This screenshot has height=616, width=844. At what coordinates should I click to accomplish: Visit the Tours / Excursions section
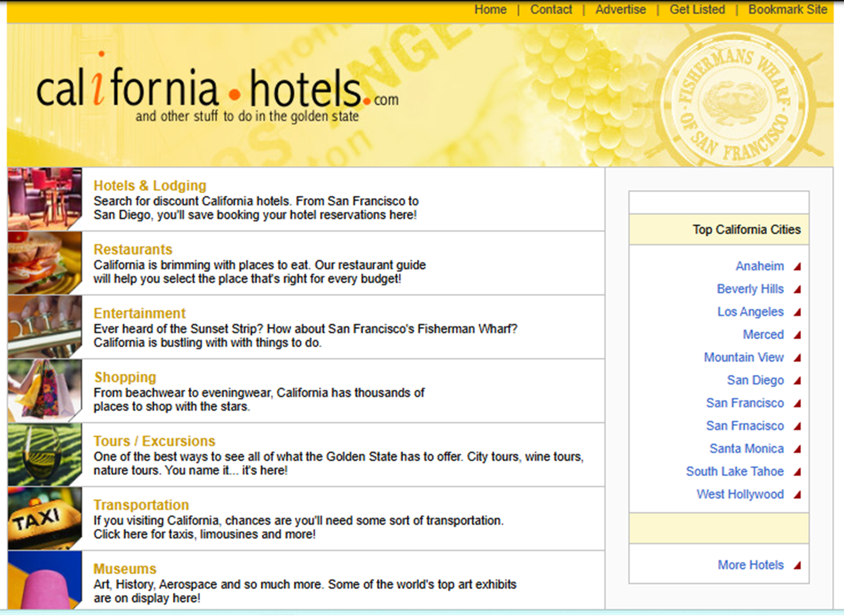coord(155,441)
